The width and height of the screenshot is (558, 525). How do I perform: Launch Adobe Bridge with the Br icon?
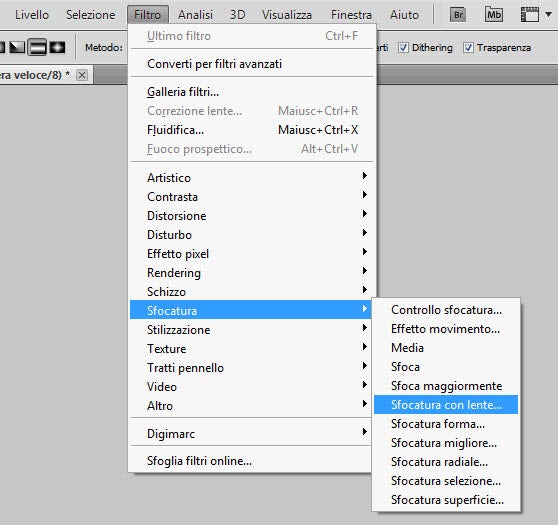[x=458, y=15]
